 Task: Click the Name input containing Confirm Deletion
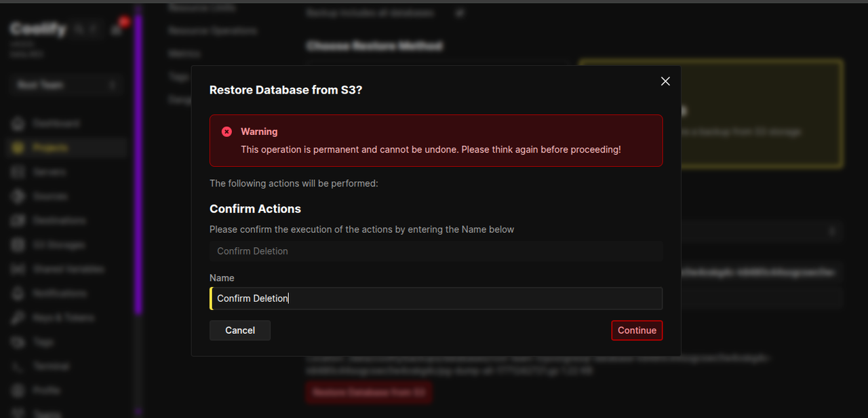tap(436, 298)
